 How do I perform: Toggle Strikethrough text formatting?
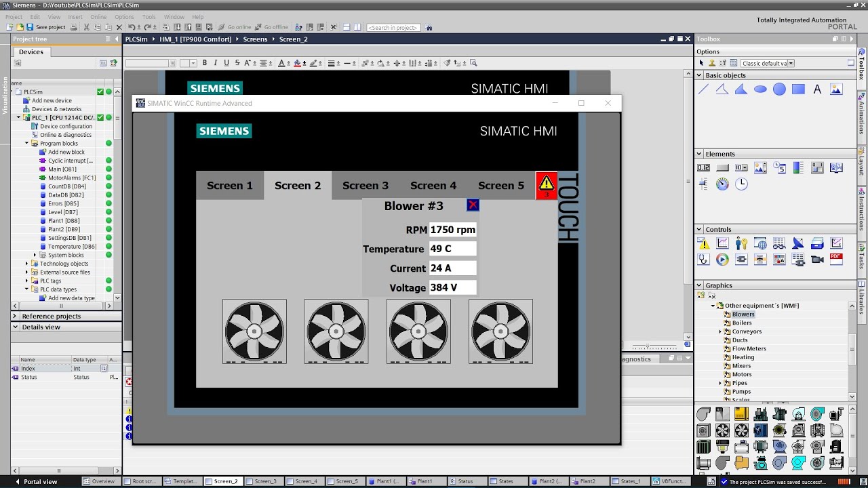[x=237, y=63]
